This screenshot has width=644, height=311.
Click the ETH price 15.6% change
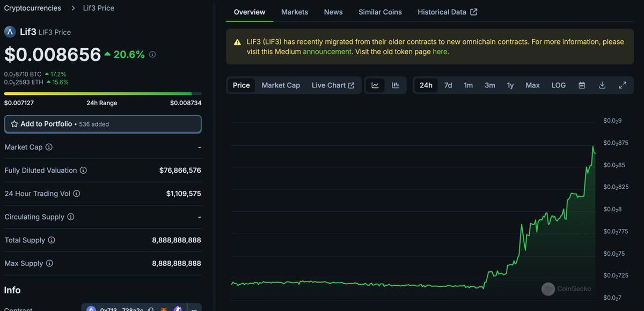(x=57, y=82)
